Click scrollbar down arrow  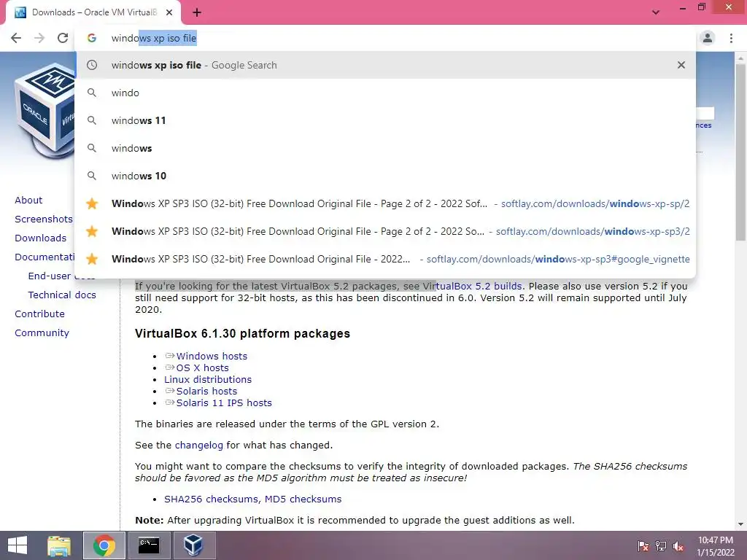click(x=741, y=524)
